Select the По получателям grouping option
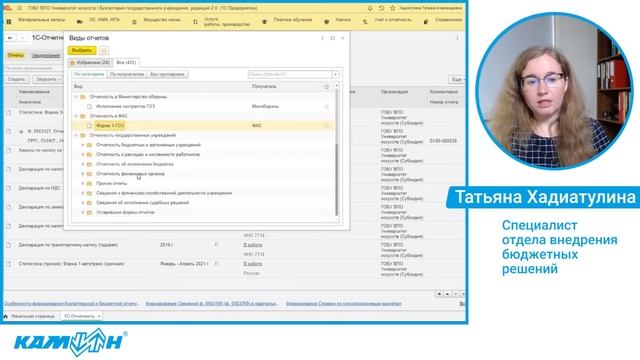This screenshot has width=640, height=360. click(x=127, y=74)
